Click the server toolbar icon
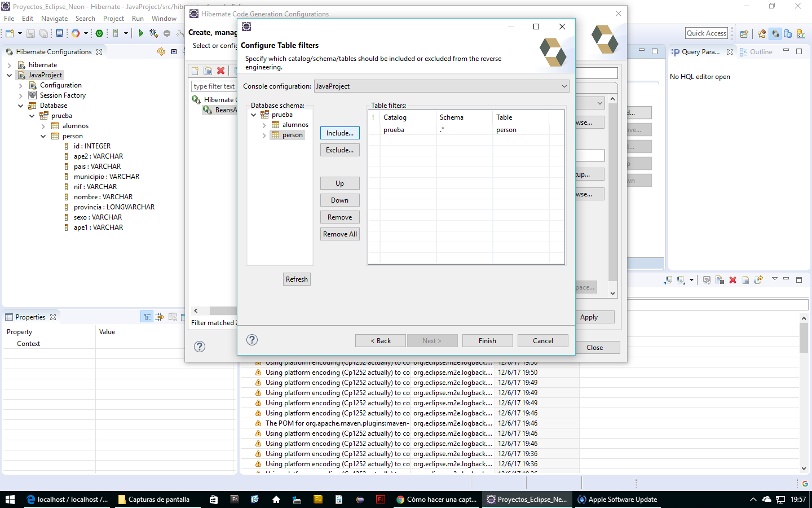Image resolution: width=812 pixels, height=508 pixels. click(116, 33)
